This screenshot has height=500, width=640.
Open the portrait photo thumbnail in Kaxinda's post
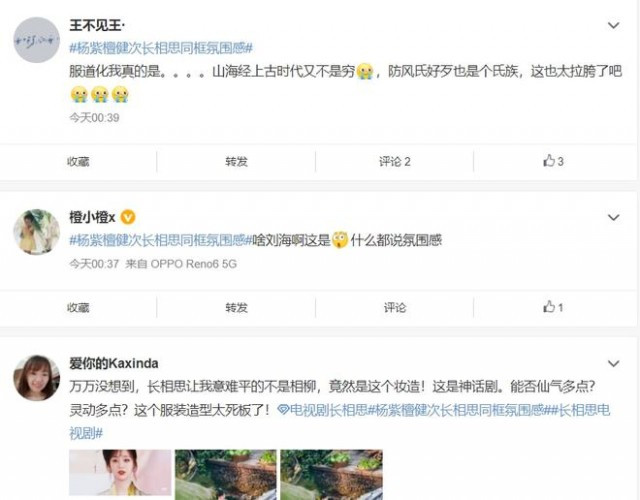coord(120,473)
